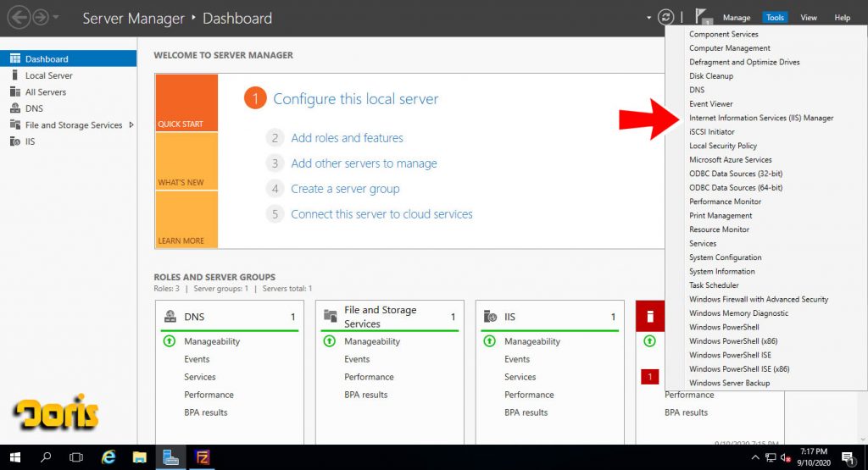Select Task Scheduler menu entry

(x=714, y=285)
